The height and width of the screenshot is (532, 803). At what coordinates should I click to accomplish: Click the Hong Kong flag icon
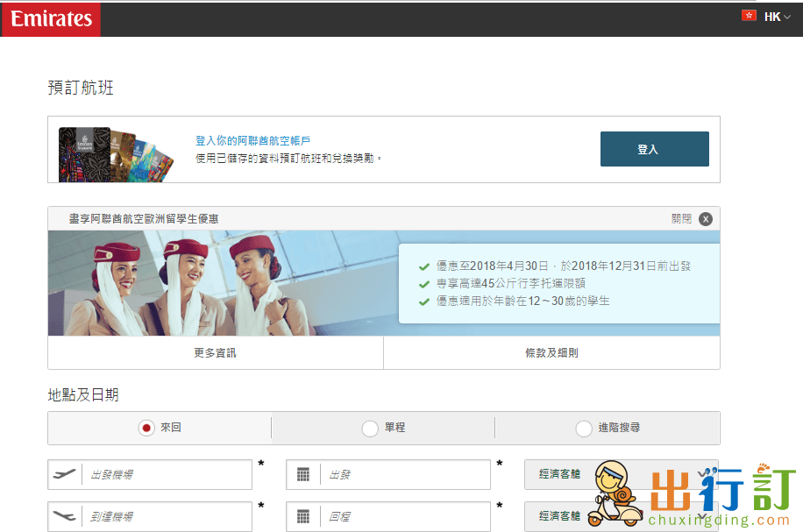click(749, 16)
